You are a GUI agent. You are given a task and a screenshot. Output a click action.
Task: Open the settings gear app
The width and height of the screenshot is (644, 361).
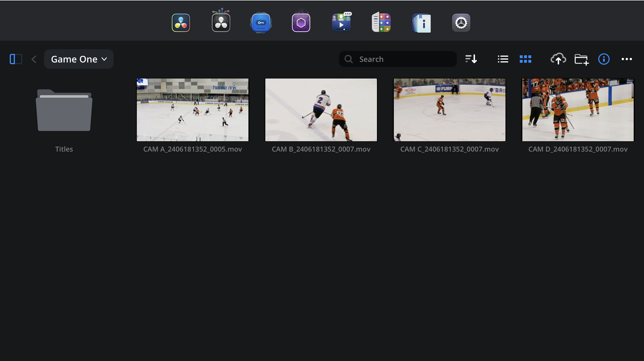pyautogui.click(x=461, y=22)
